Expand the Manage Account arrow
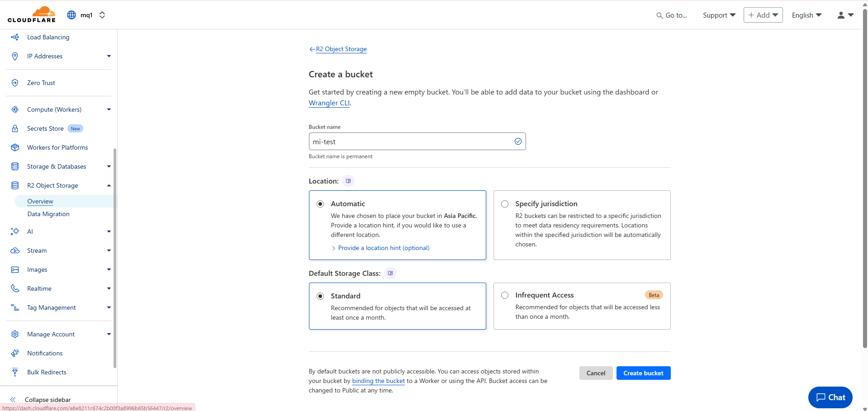 point(109,334)
